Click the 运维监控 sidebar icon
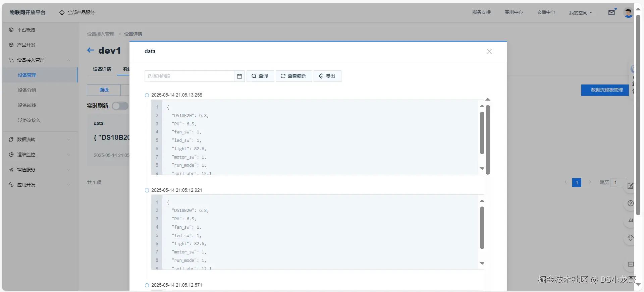This screenshot has width=644, height=292. click(11, 155)
